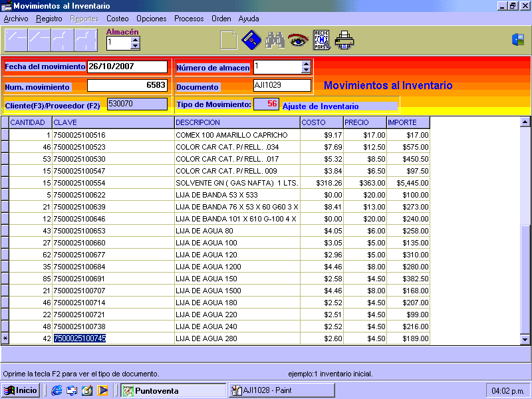The width and height of the screenshot is (532, 399).
Task: Select the LIJA DE AGUA 80 description cell
Action: [237, 231]
